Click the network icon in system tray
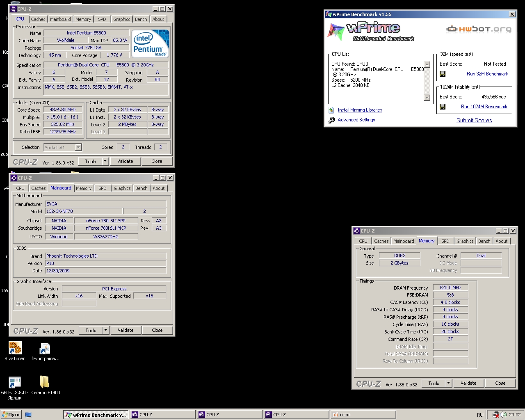 tap(496, 415)
